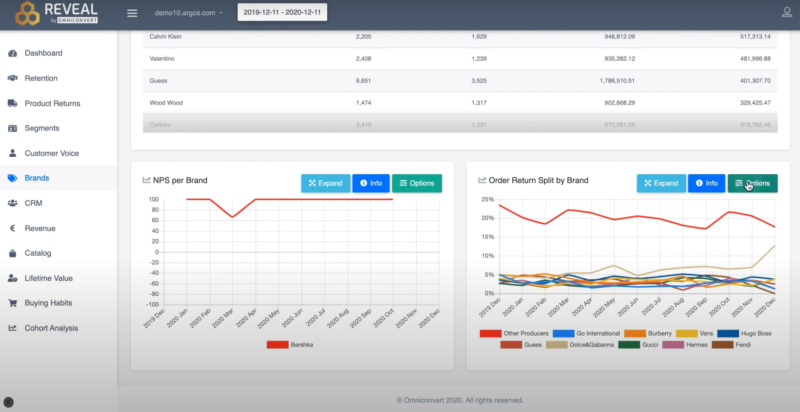Screen dimensions: 800x412
Task: Toggle Hermes legend swatch
Action: (673, 345)
